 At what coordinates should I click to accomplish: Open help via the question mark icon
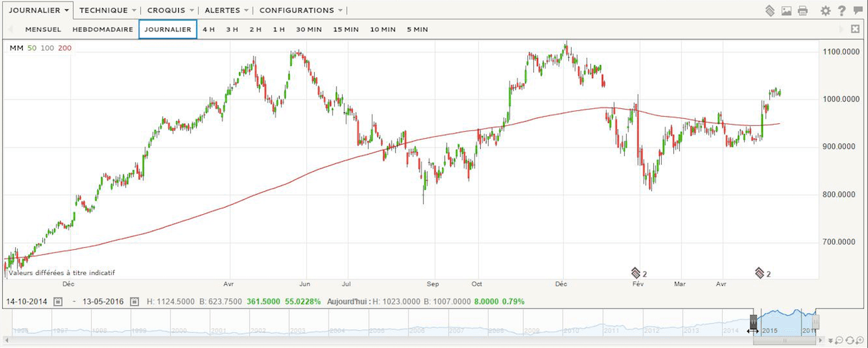pos(842,11)
